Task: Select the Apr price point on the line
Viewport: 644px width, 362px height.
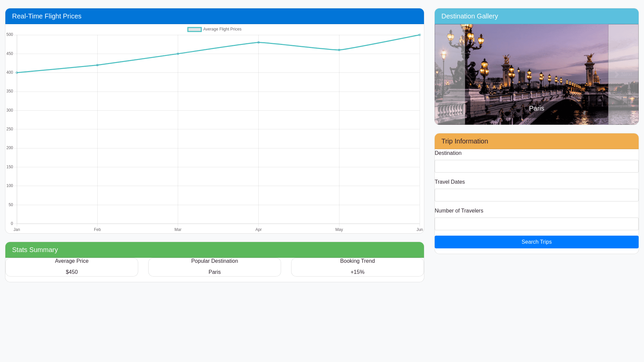Action: click(258, 43)
